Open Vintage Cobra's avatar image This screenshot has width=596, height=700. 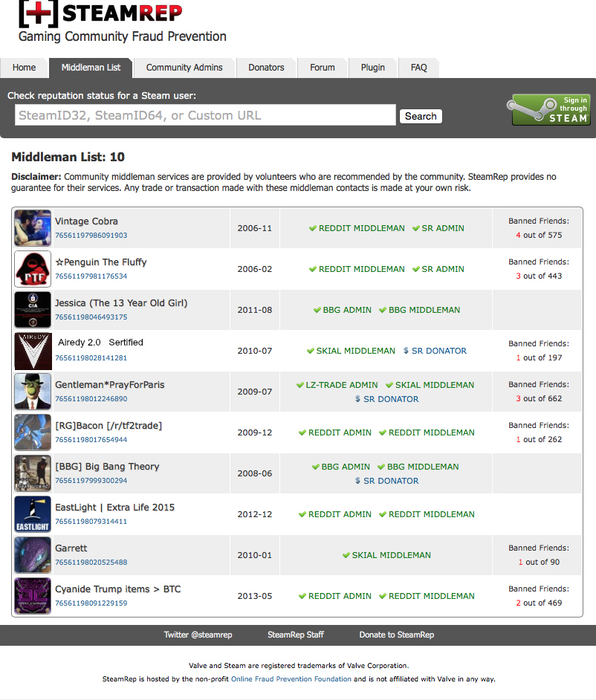click(33, 228)
